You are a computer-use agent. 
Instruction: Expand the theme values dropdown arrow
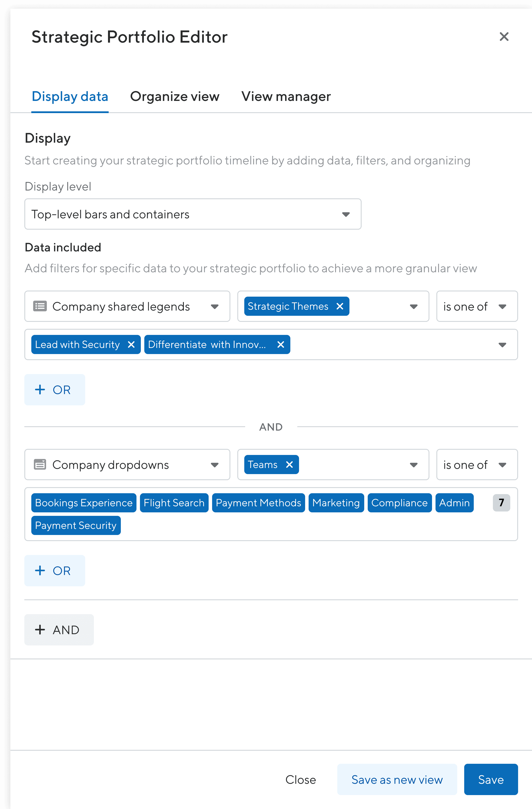502,345
